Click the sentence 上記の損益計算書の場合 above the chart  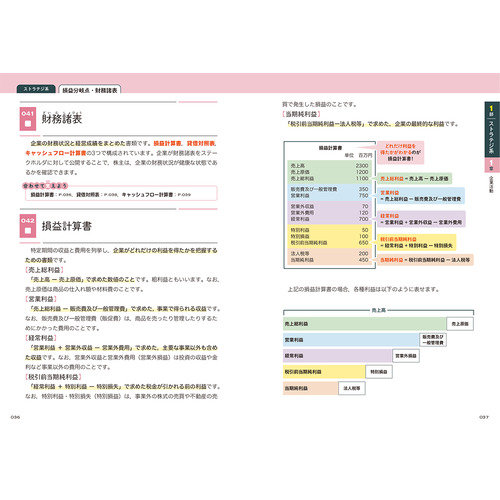tap(363, 289)
